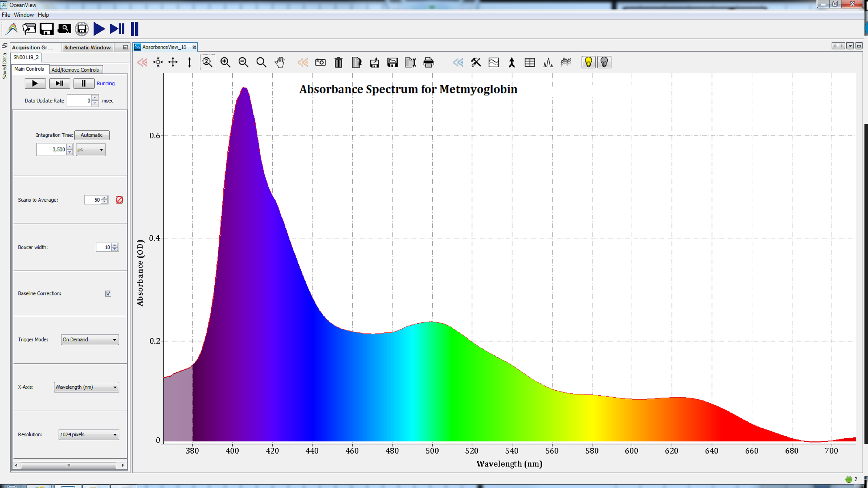Click the dark light bulb background icon
Viewport: 868px width, 488px height.
click(x=604, y=62)
